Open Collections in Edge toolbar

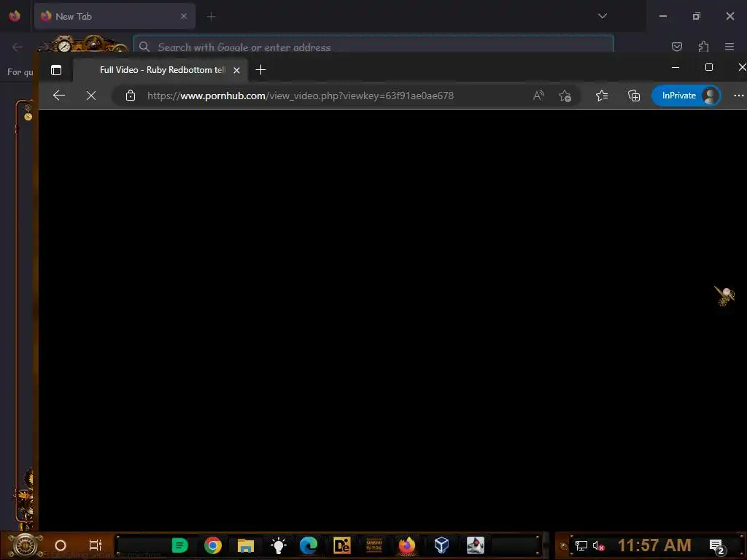[634, 96]
